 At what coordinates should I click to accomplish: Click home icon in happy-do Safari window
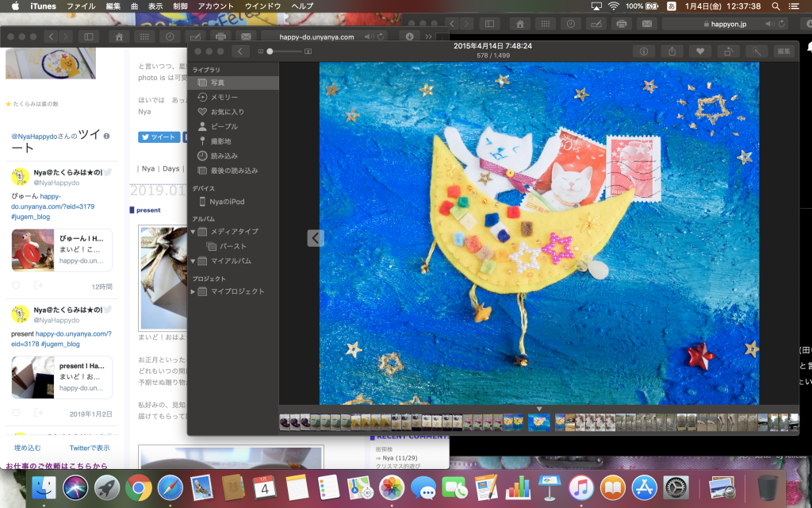[x=119, y=37]
